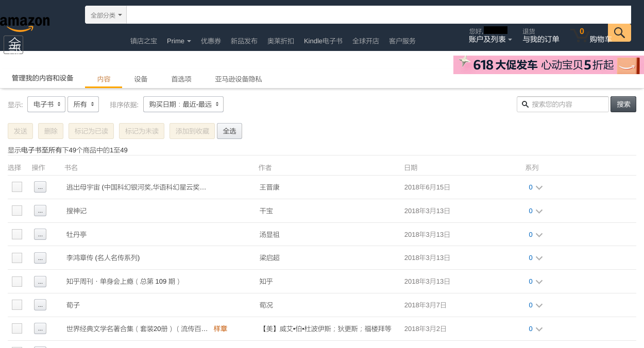This screenshot has width=644, height=348.
Task: Expand the series chevron for 搜神记
Action: [539, 211]
